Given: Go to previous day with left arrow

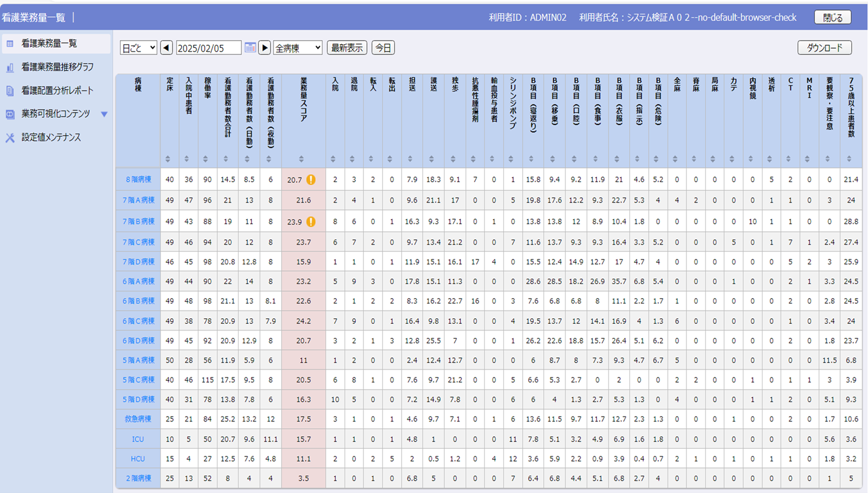Looking at the screenshot, I should (166, 48).
